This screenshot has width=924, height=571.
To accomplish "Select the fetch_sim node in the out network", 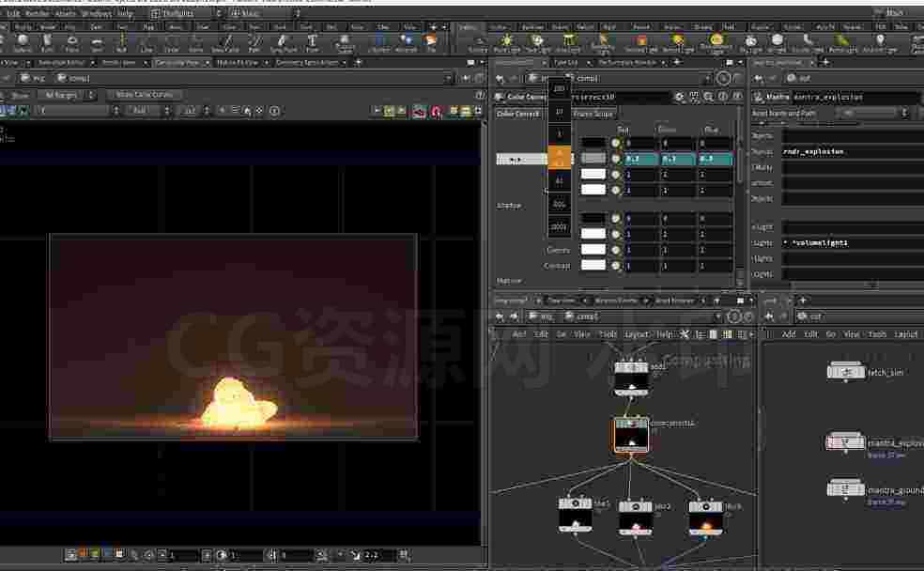I will [x=846, y=372].
